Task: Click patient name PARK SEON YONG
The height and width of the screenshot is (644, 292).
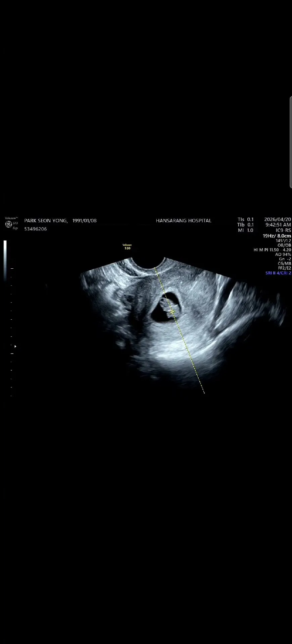Action: [46, 221]
